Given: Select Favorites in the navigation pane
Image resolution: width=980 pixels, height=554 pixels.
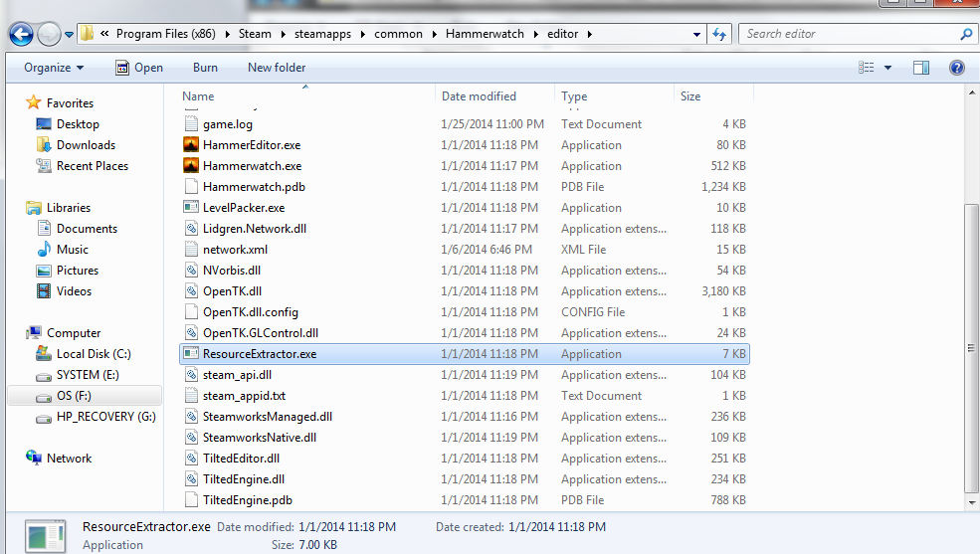Looking at the screenshot, I should tap(70, 103).
